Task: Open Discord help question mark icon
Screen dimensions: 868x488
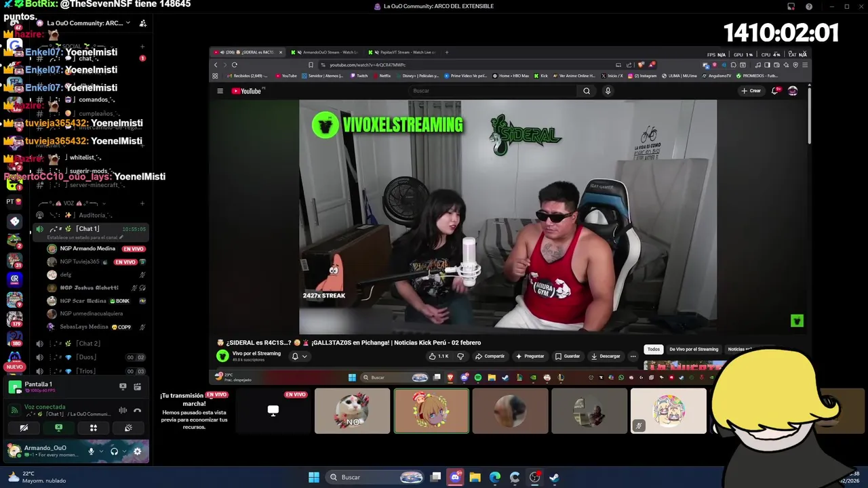Action: [x=809, y=7]
